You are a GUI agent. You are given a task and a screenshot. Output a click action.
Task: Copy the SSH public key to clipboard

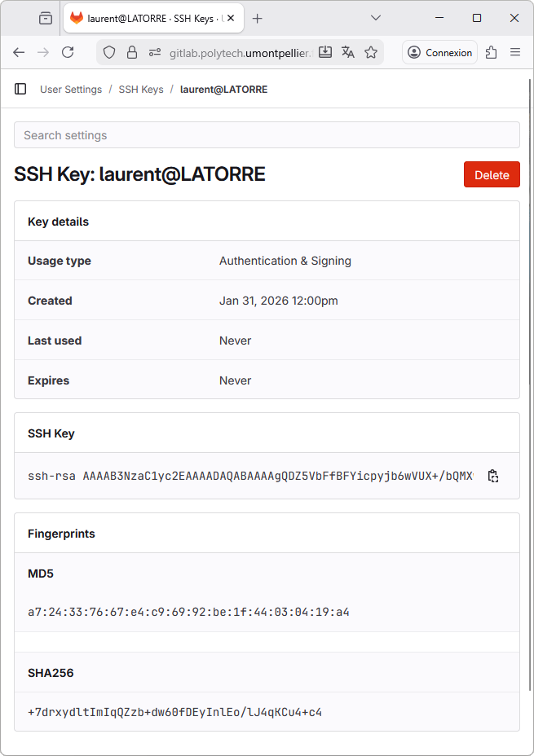pyautogui.click(x=492, y=476)
